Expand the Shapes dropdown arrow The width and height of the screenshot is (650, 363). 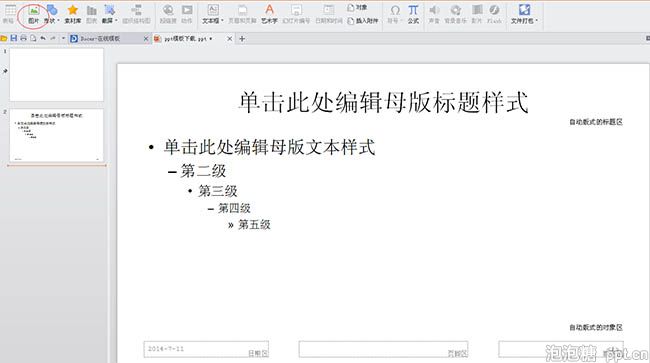[58, 21]
